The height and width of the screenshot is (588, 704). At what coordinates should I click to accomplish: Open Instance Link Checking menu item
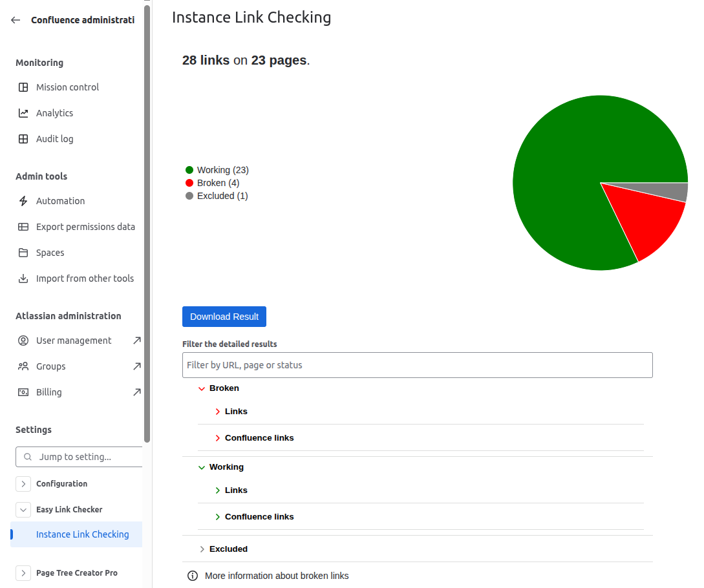point(82,534)
